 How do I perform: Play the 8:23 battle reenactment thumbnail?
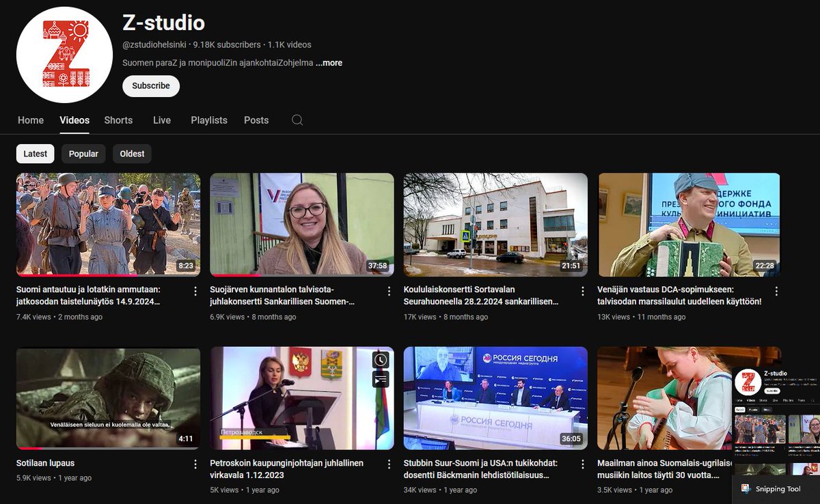tap(108, 224)
